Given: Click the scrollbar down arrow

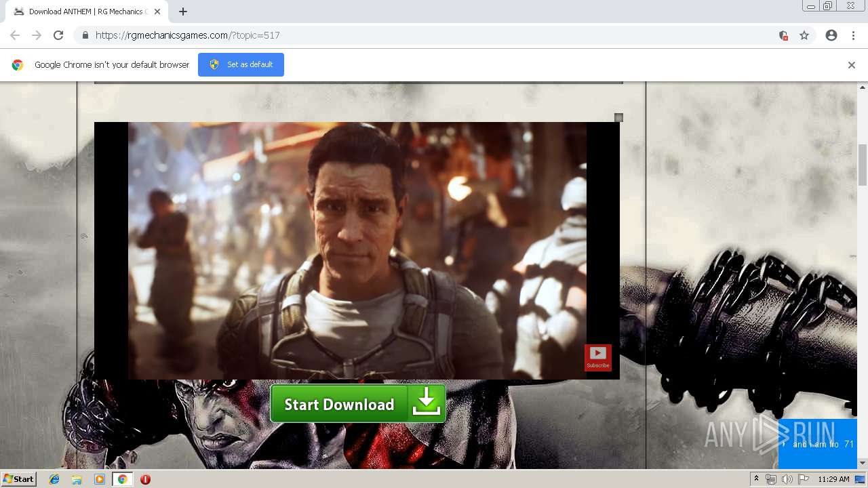Looking at the screenshot, I should pyautogui.click(x=863, y=463).
